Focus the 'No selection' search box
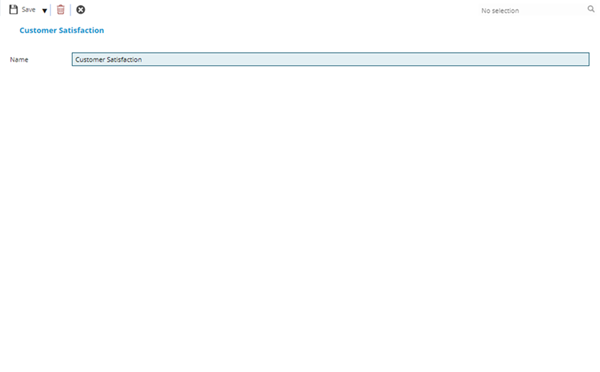Screen dimensions: 600x372 [533, 10]
